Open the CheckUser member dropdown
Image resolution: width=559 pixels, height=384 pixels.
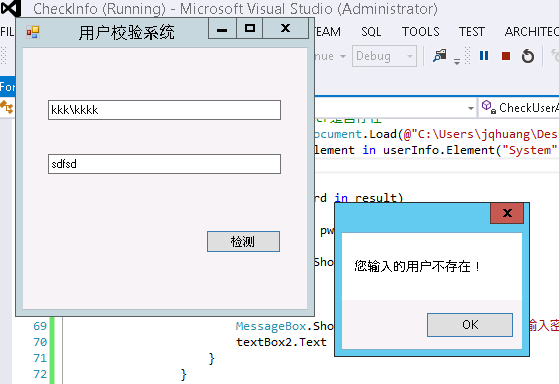coord(520,108)
